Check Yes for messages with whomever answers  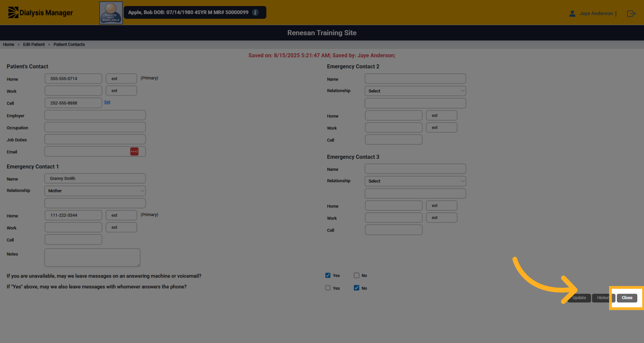click(328, 288)
